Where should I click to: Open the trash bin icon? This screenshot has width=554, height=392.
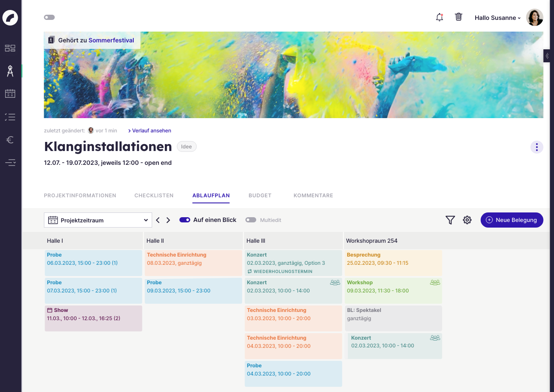click(459, 17)
